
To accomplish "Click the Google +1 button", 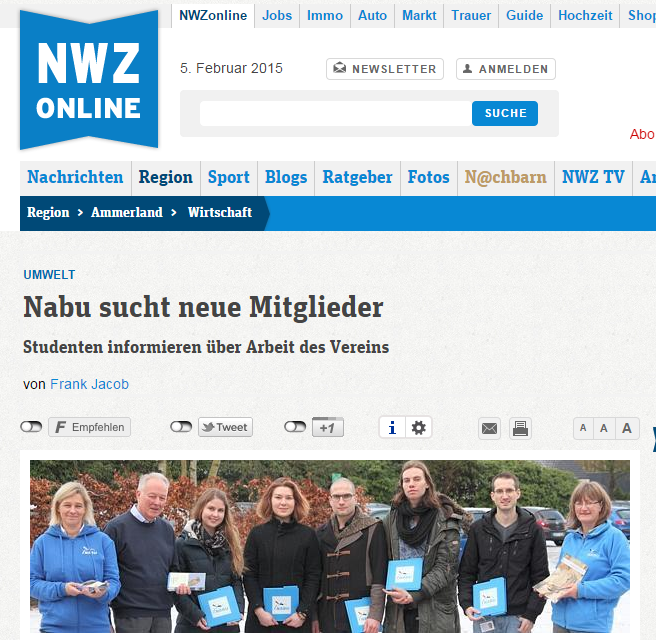I will tap(328, 427).
